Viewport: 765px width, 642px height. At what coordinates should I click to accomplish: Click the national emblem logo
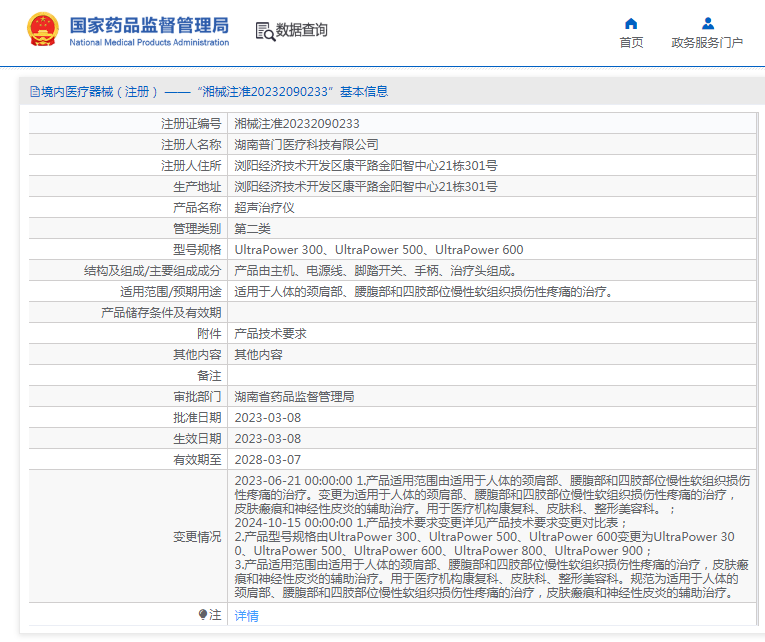click(x=42, y=29)
